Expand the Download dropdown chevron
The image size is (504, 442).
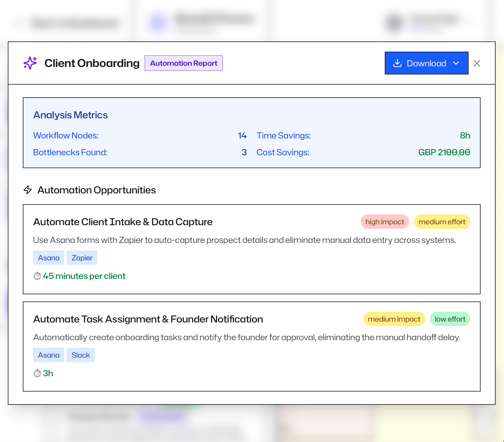click(x=456, y=63)
